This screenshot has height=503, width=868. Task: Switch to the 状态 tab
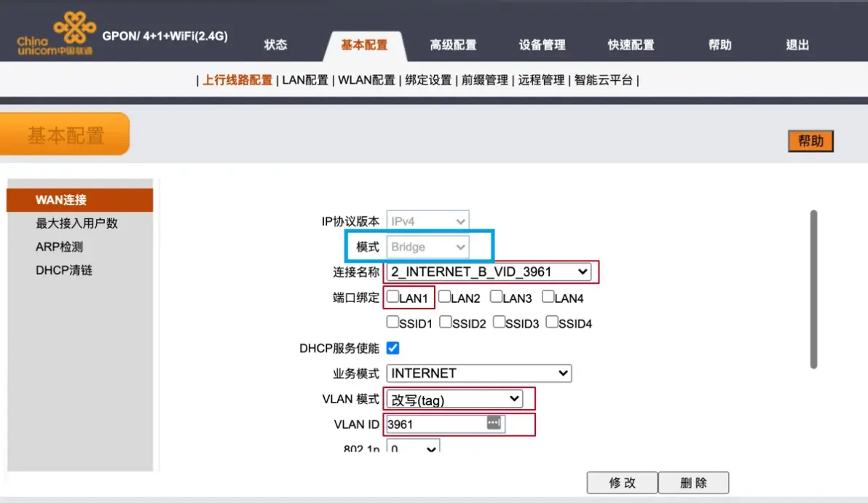[x=275, y=45]
